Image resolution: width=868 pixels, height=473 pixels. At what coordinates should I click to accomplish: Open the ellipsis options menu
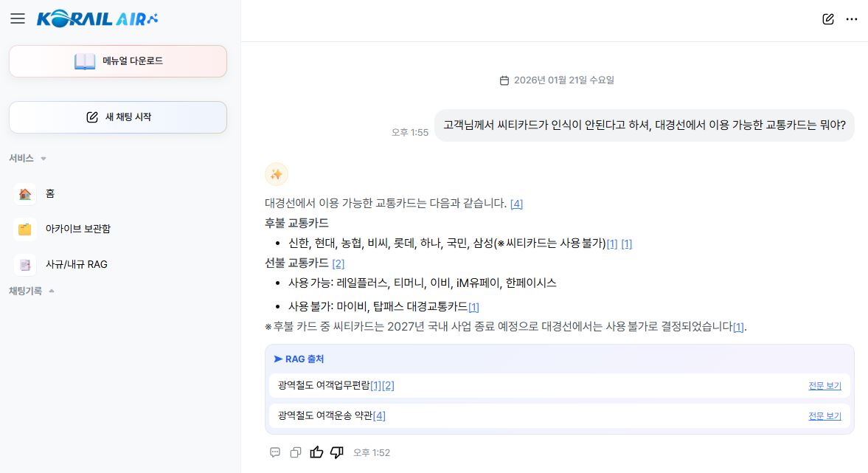[852, 20]
